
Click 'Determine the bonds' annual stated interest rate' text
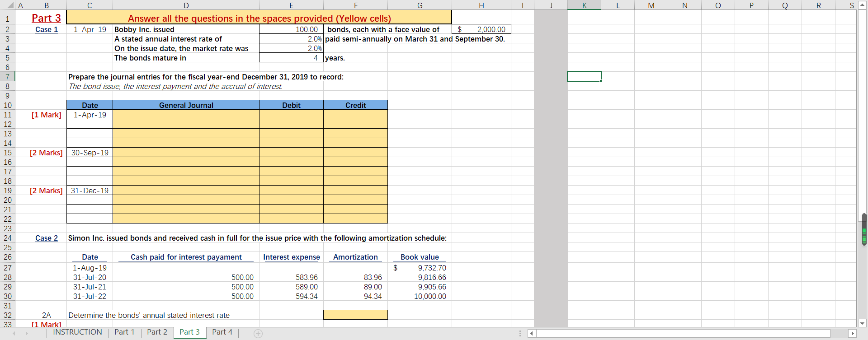[149, 315]
